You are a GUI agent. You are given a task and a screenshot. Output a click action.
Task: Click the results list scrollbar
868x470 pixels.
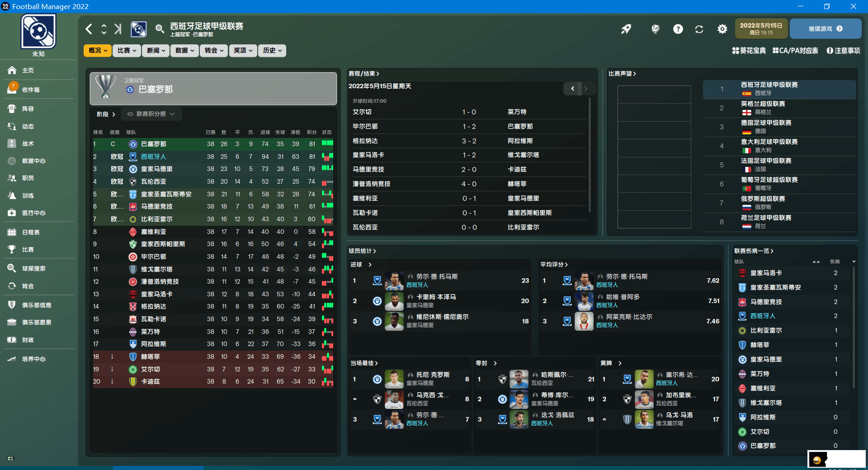(x=590, y=155)
